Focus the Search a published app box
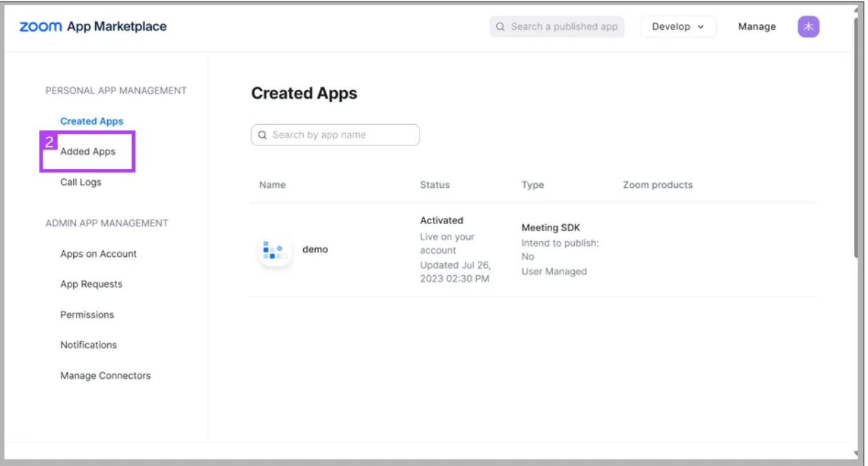The width and height of the screenshot is (868, 466). pyautogui.click(x=557, y=27)
